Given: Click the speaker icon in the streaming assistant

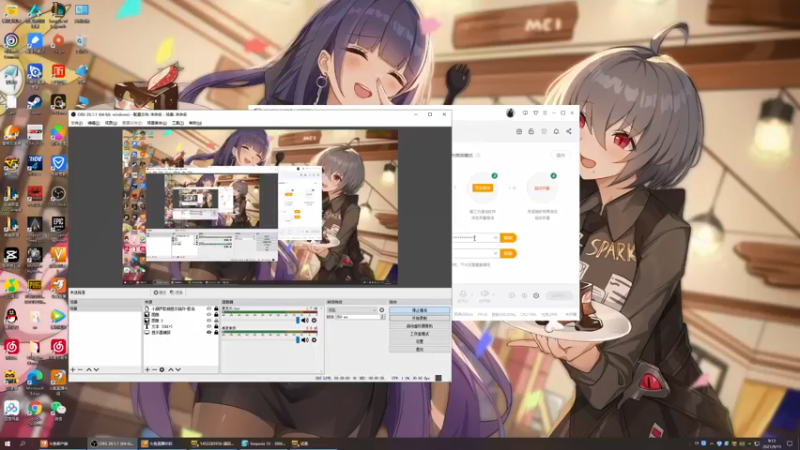Looking at the screenshot, I should [x=485, y=294].
